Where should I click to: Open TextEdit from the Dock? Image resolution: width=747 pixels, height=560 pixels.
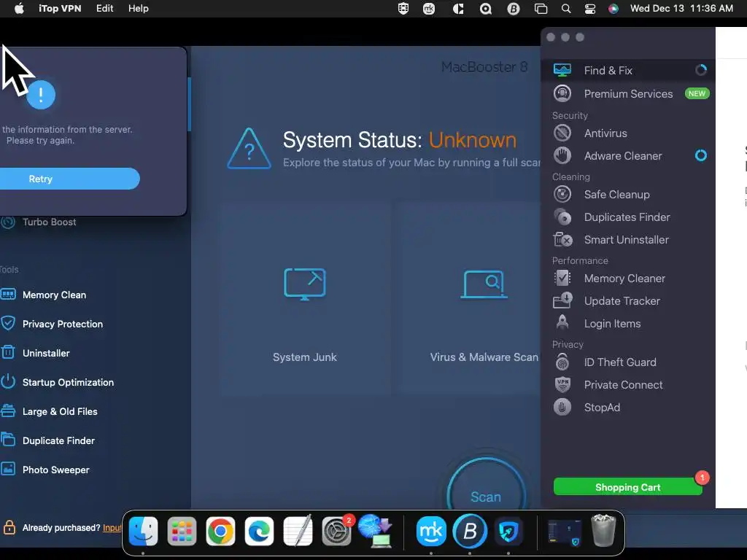coord(298,530)
